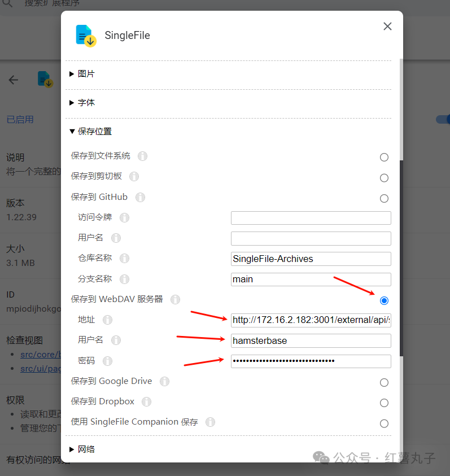Go back using the arrow in extensions page
The image size is (450, 476).
14,80
